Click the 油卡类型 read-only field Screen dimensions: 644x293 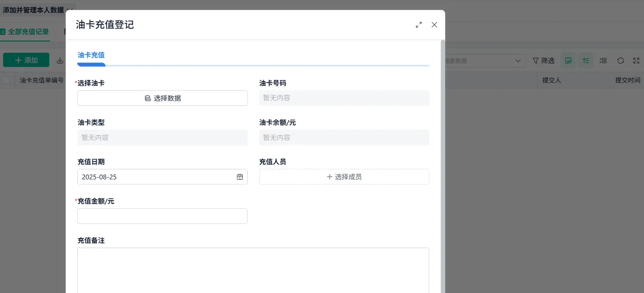(x=162, y=138)
